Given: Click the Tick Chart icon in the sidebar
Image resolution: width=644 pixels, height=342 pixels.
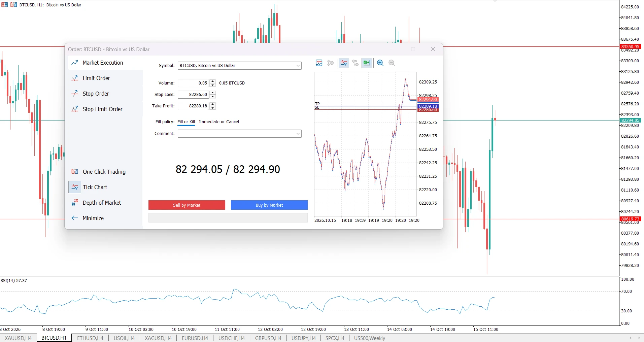Looking at the screenshot, I should (75, 187).
